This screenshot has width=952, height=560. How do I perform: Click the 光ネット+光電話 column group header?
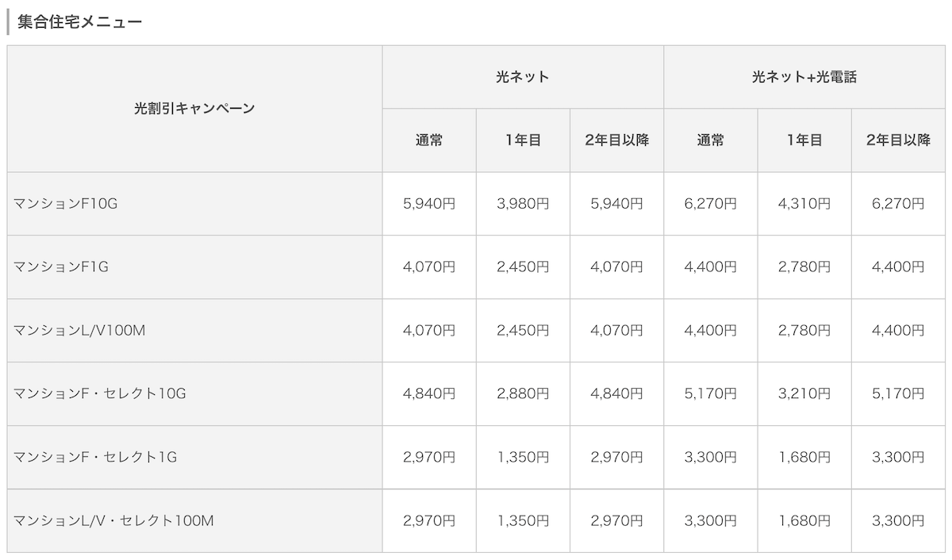804,77
